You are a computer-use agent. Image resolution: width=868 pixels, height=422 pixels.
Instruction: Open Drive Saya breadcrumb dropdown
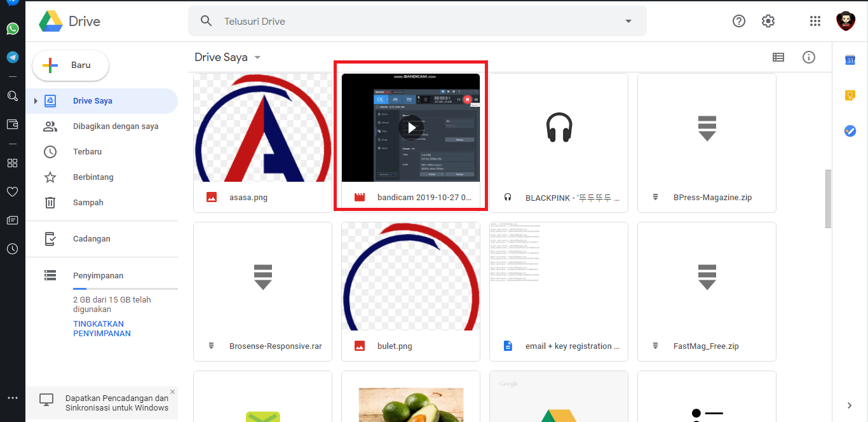tap(227, 57)
